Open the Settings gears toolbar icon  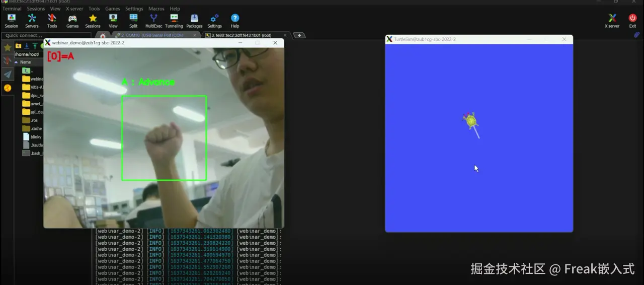pos(214,21)
